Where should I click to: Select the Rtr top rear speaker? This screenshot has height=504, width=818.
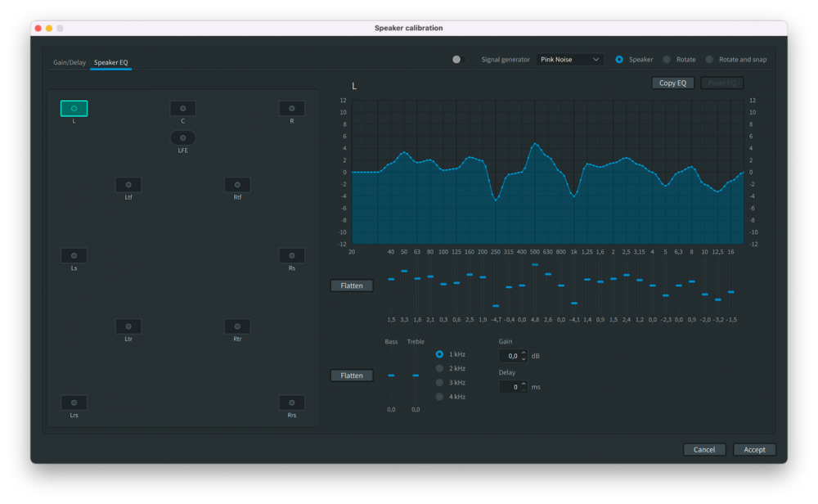[237, 326]
